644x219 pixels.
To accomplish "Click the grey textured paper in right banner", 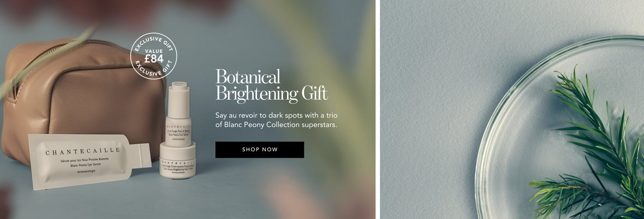I will (x=429, y=107).
